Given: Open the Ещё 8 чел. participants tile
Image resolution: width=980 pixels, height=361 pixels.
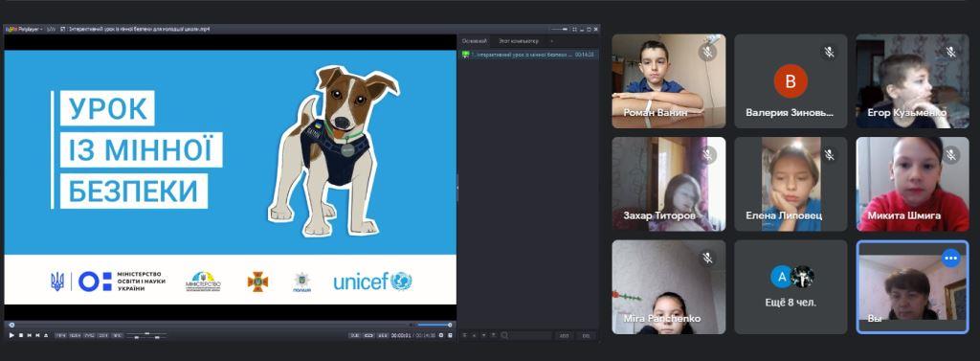Looking at the screenshot, I should point(791,287).
